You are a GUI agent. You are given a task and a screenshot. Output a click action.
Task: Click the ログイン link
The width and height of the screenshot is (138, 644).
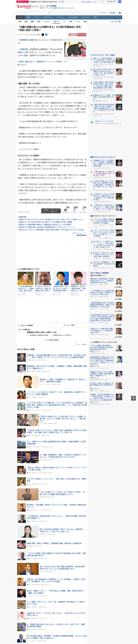pos(42,8)
